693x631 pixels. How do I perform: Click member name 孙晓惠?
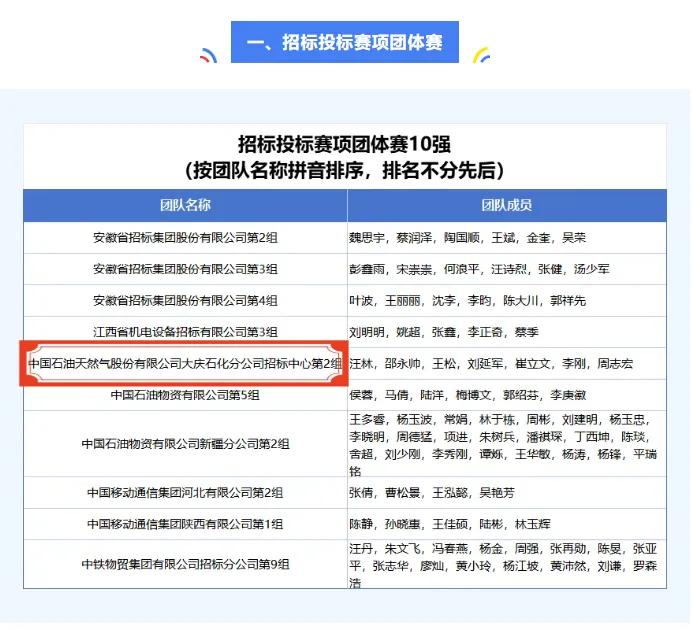point(403,524)
